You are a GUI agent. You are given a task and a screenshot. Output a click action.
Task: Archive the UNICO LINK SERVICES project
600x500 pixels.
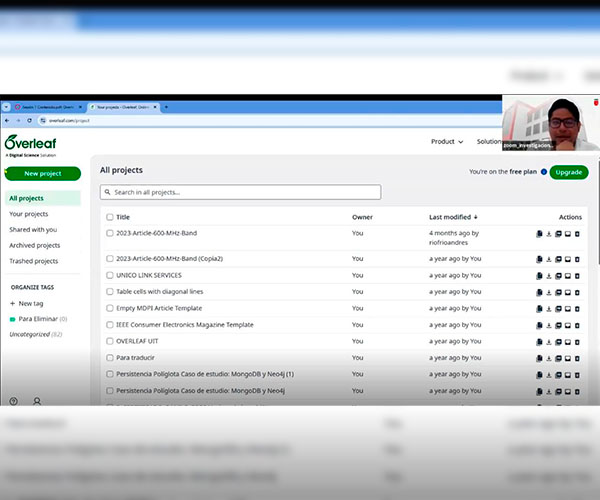point(568,276)
